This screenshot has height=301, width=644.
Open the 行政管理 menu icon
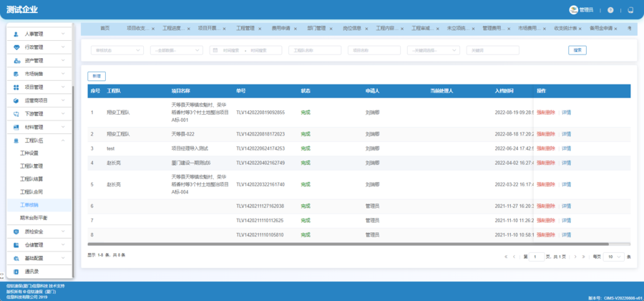coord(16,47)
